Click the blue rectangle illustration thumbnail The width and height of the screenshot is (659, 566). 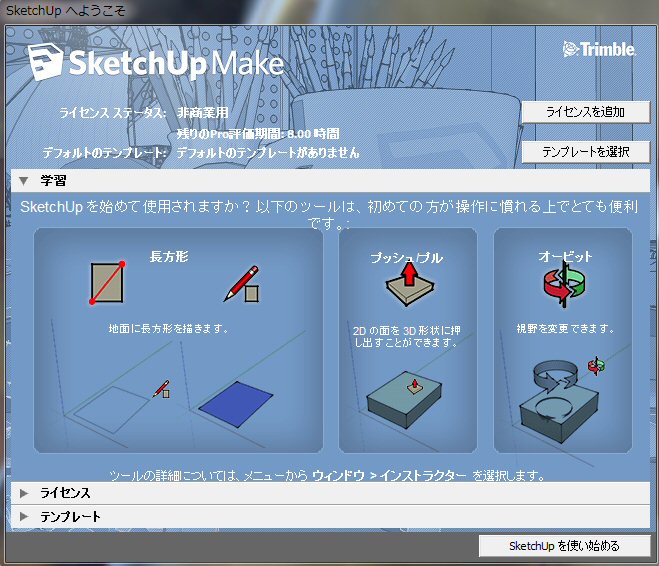click(235, 404)
